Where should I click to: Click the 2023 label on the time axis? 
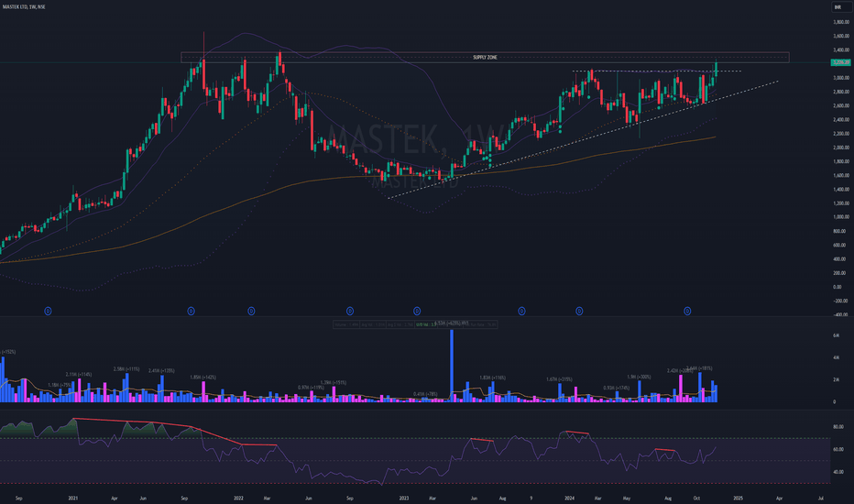(x=403, y=498)
